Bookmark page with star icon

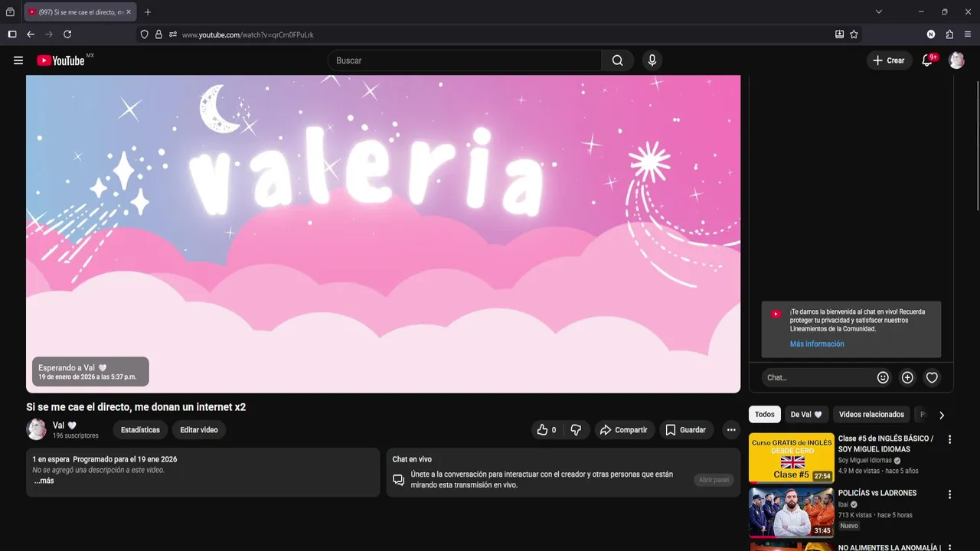click(854, 34)
